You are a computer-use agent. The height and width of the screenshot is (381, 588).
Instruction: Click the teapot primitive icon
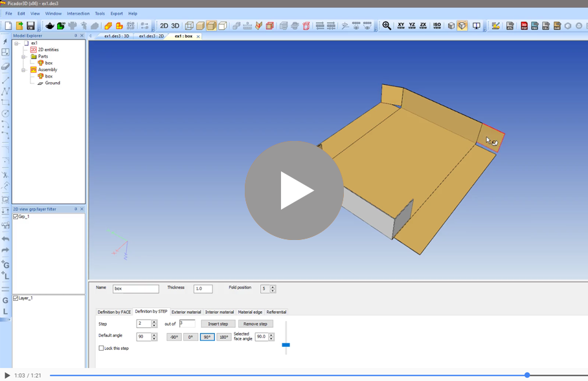[49, 25]
